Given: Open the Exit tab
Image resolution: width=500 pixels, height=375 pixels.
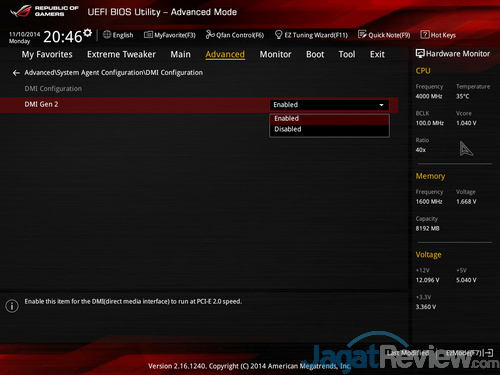Looking at the screenshot, I should pos(377,54).
